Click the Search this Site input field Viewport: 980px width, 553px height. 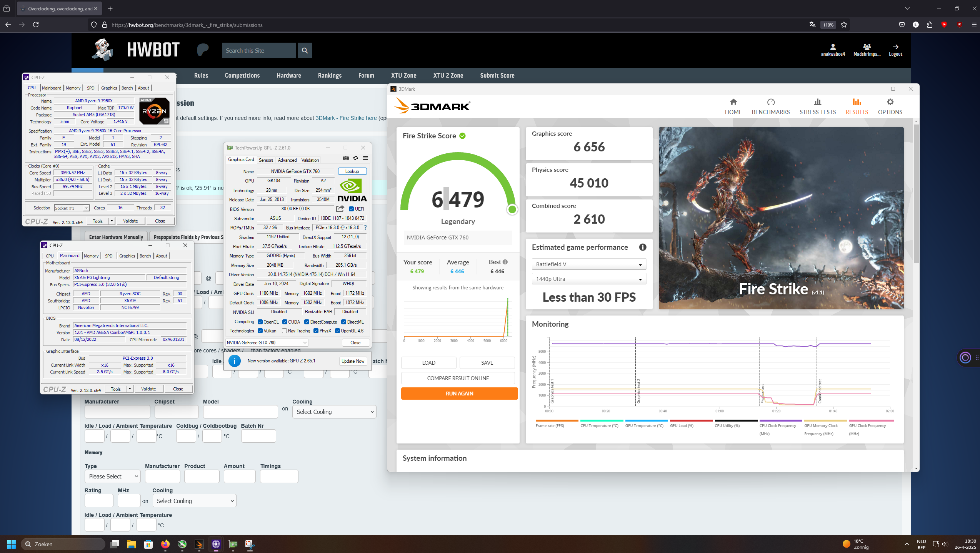pos(258,50)
